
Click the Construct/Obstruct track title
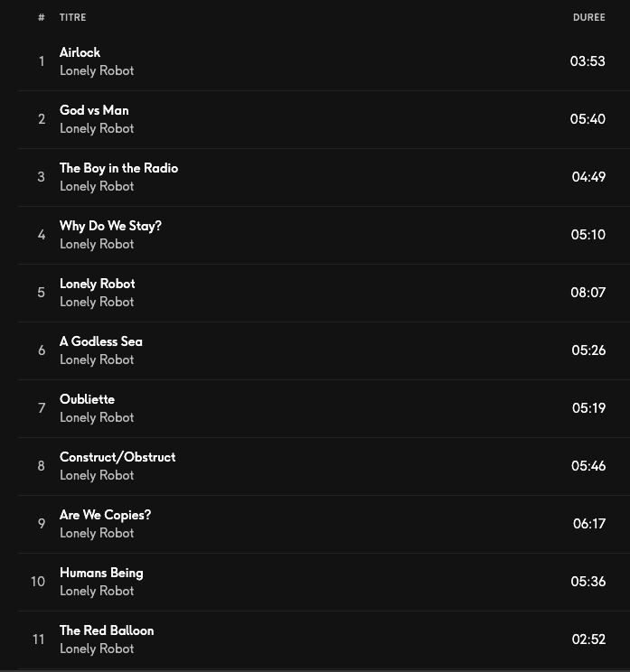tap(118, 457)
